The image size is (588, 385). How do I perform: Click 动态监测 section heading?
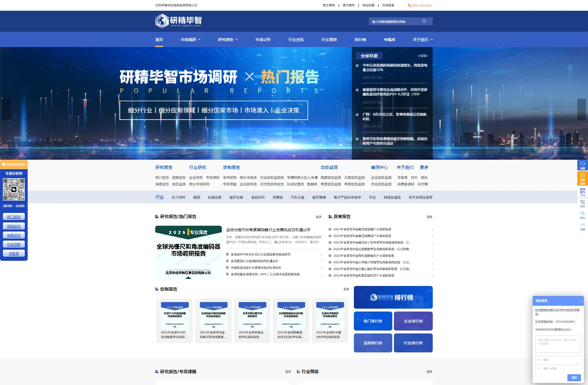coord(329,167)
